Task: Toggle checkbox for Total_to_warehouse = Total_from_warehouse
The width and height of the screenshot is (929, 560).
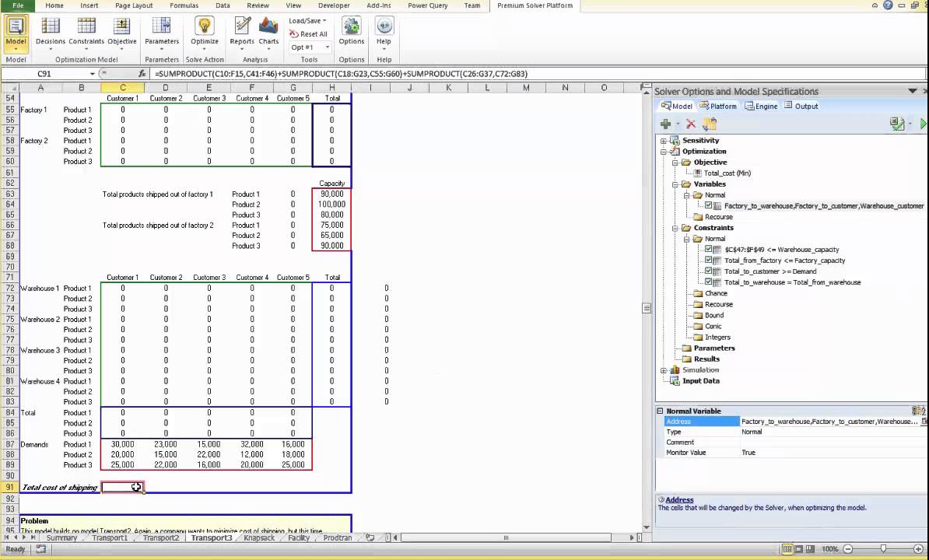Action: (709, 282)
